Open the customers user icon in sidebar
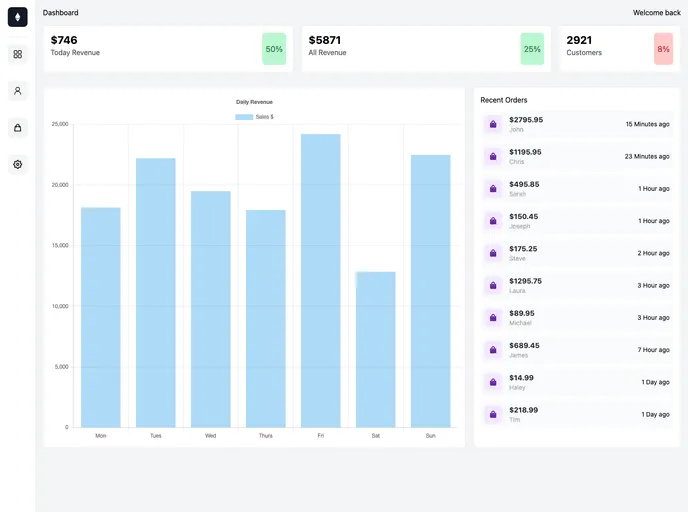Screen dimensions: 688x512 17,91
